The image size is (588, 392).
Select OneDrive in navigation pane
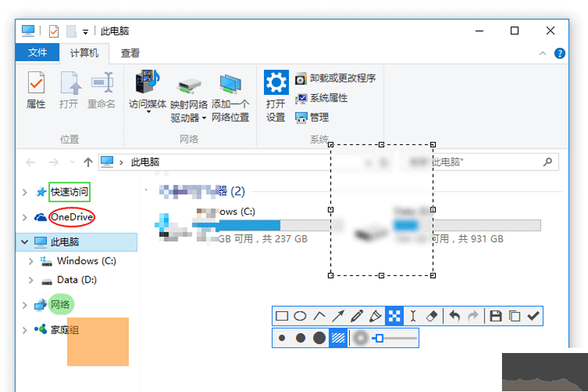click(71, 217)
